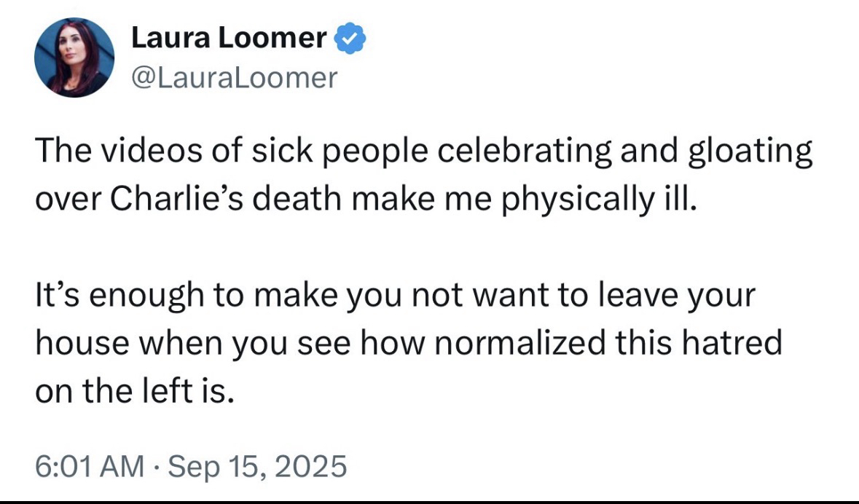Click the tweet's first line starting "The videos"

click(x=423, y=152)
